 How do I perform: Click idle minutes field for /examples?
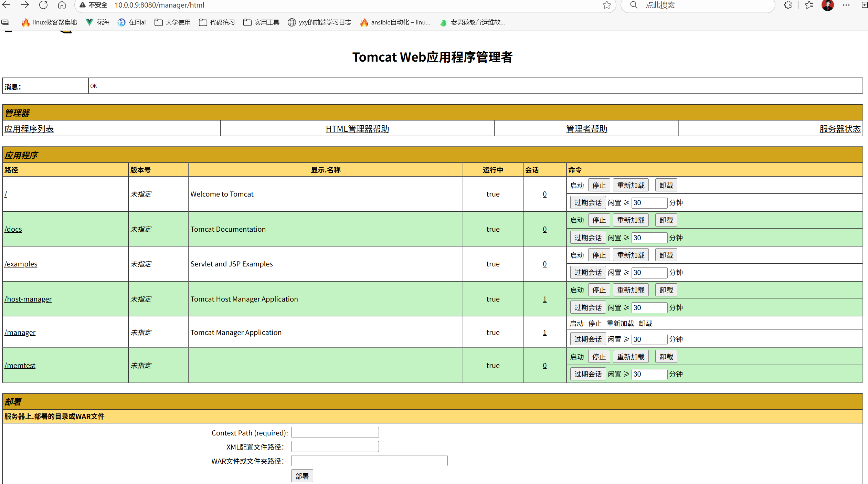[649, 272]
